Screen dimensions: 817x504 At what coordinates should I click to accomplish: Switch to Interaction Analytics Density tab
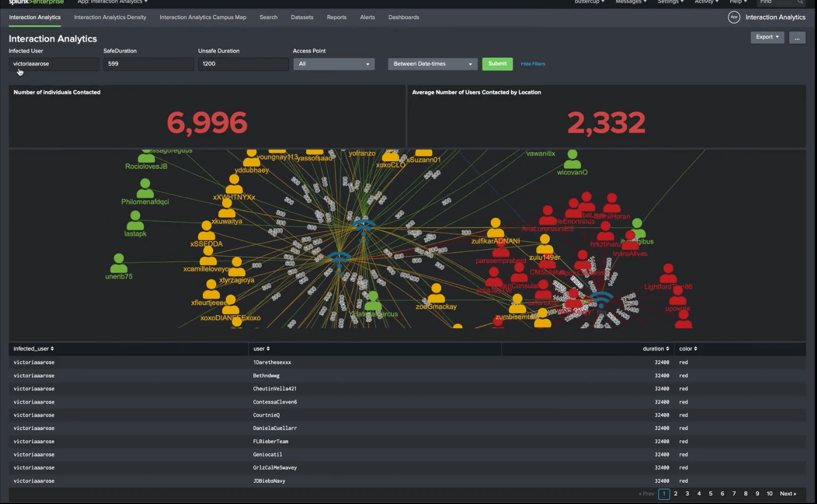[110, 17]
